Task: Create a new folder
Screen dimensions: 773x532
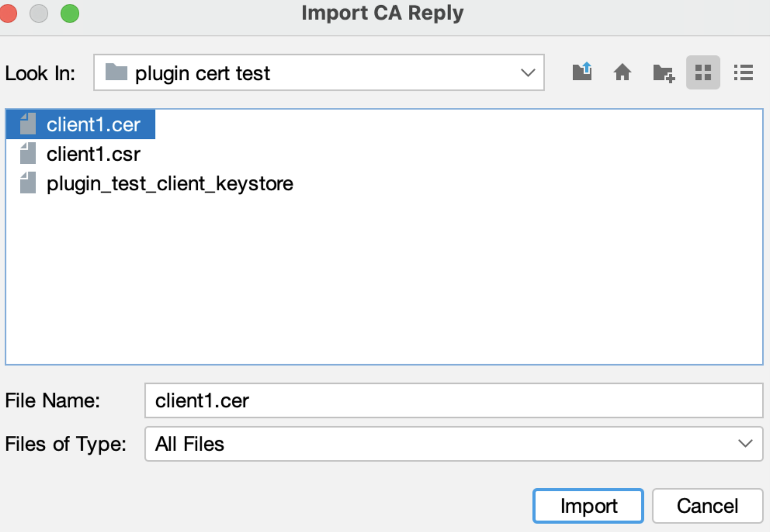Action: point(663,73)
